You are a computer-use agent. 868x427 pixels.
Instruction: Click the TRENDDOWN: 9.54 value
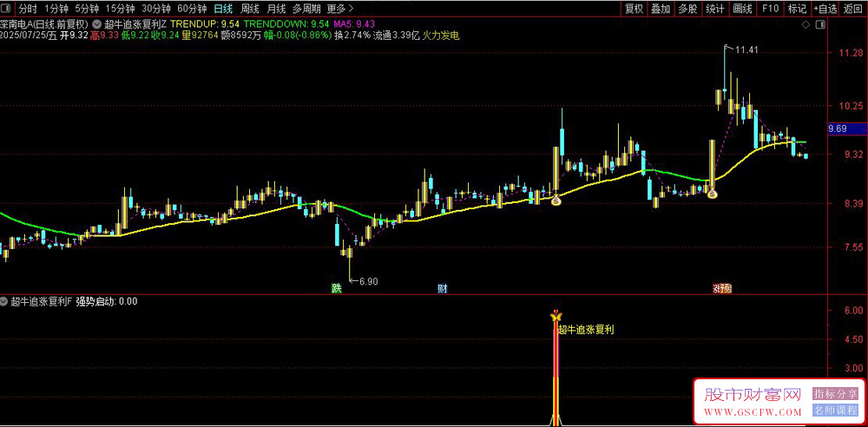(x=286, y=24)
